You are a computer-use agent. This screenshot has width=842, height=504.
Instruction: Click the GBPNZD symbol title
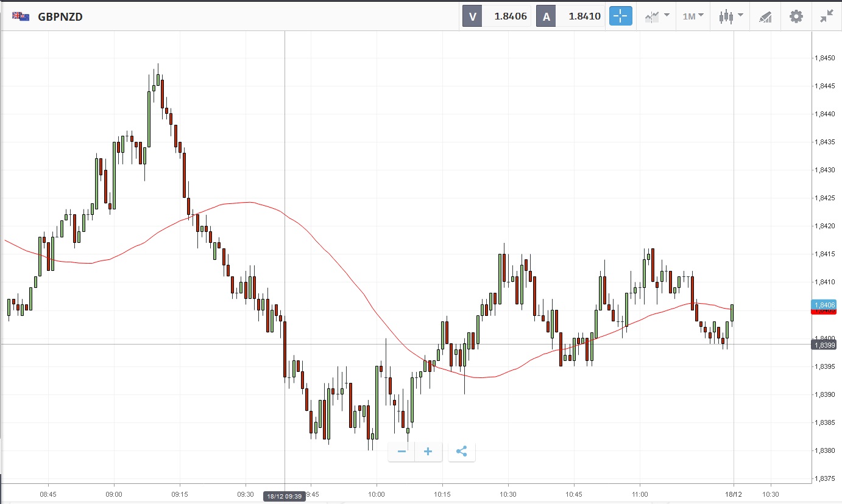60,16
